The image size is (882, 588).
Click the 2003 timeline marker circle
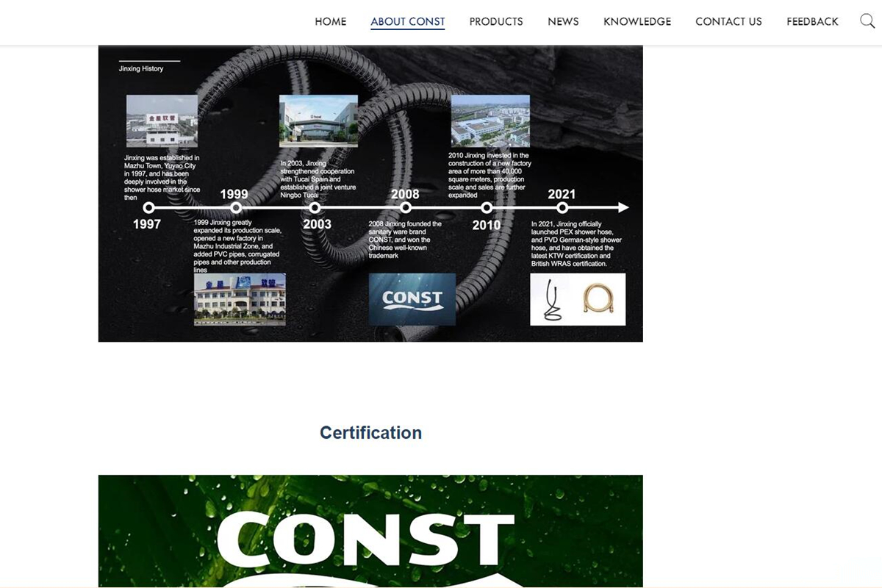pos(315,208)
